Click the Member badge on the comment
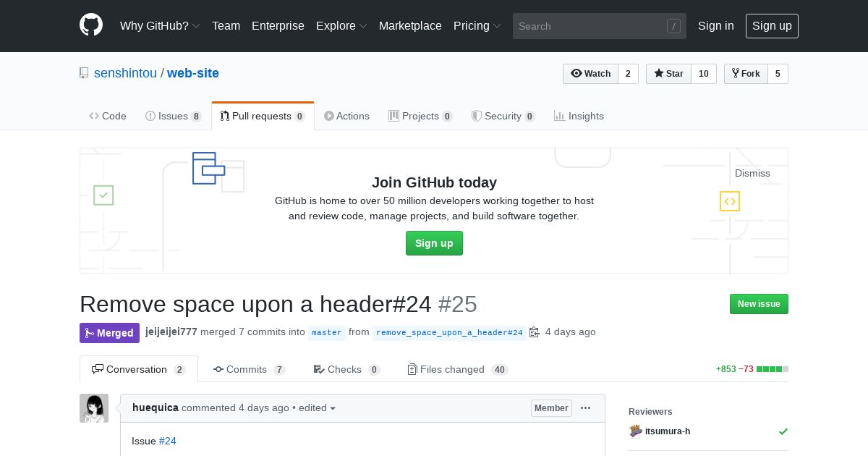868x456 pixels. (x=551, y=408)
